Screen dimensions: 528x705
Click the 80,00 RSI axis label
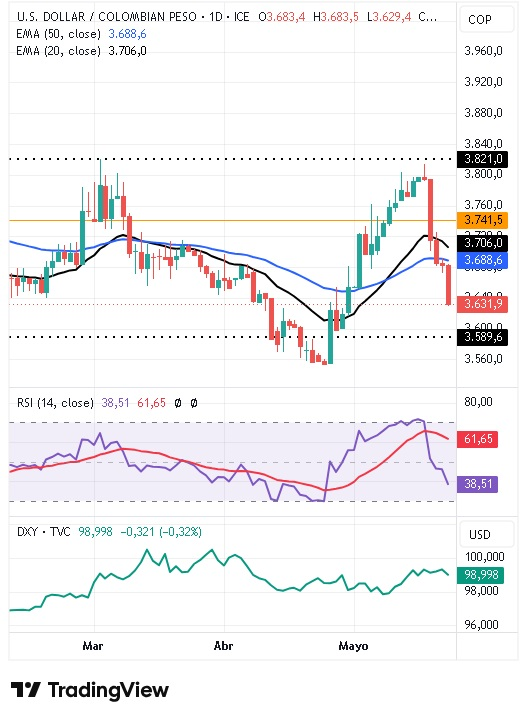(479, 402)
